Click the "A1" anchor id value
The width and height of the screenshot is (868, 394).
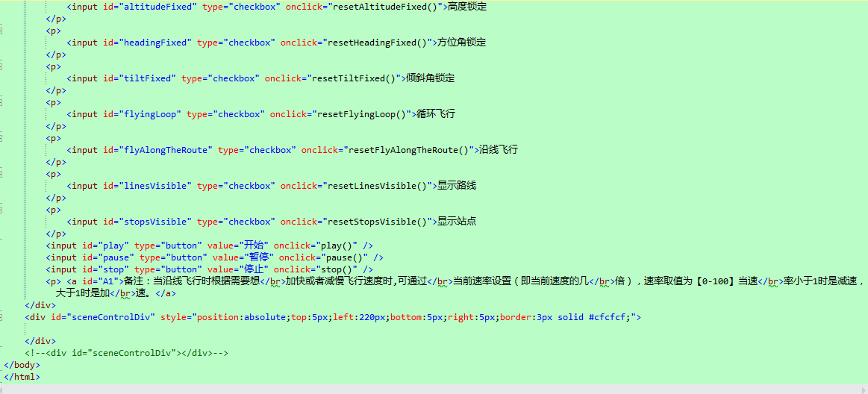click(107, 281)
